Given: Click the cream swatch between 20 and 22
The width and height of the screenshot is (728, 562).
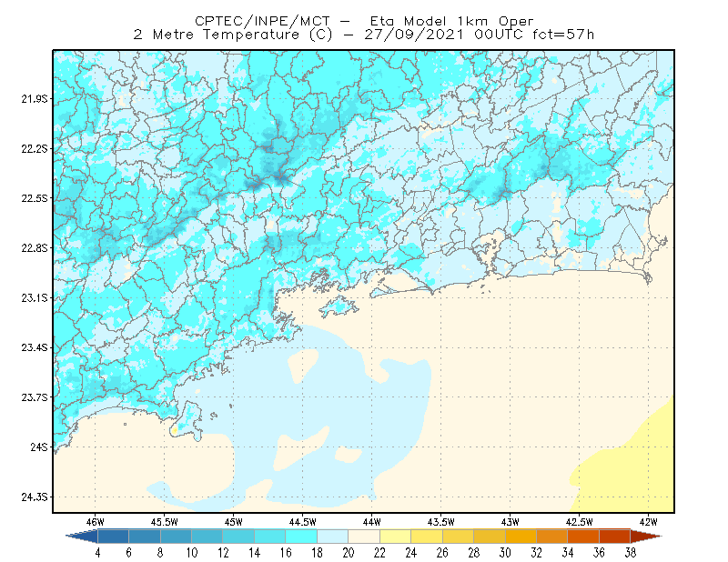Looking at the screenshot, I should click(364, 536).
